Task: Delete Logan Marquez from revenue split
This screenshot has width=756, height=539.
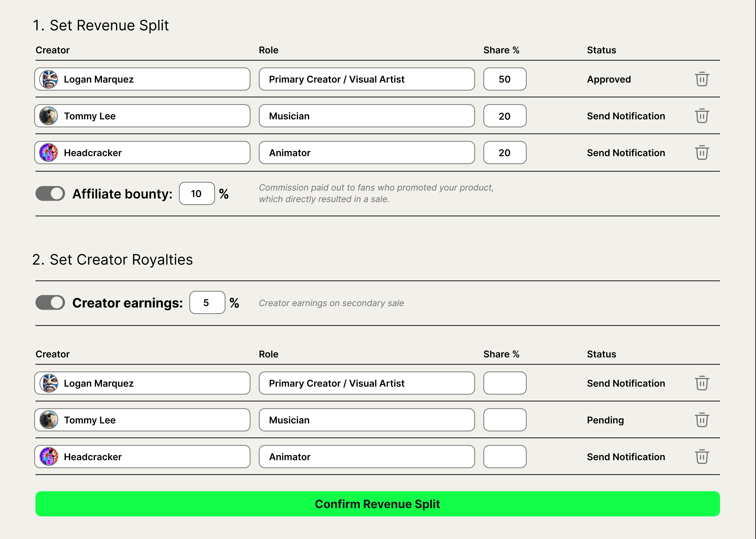Action: [702, 79]
